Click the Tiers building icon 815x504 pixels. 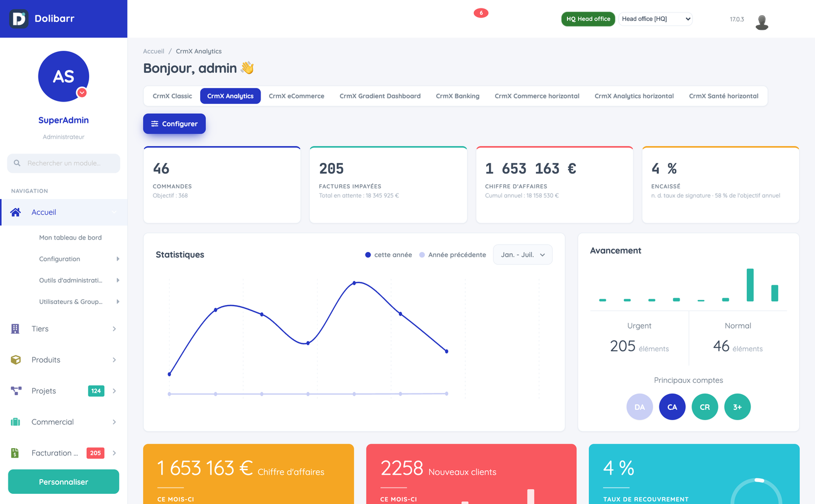[15, 329]
